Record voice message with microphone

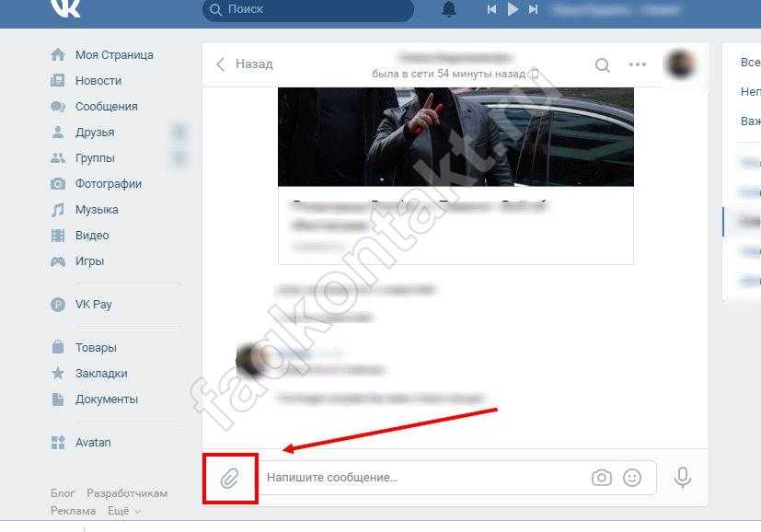[x=683, y=478]
